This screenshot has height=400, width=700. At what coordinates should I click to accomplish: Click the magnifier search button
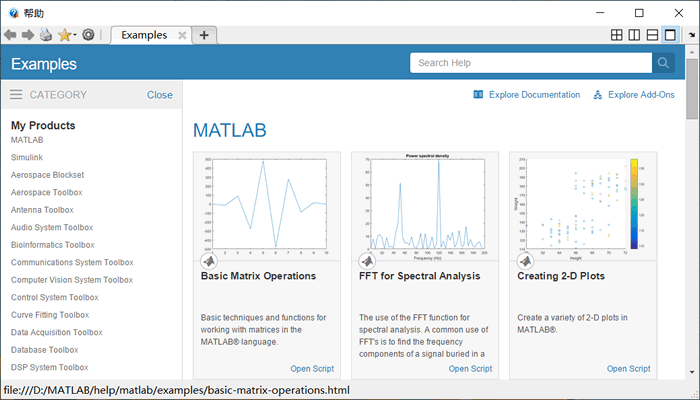coord(663,63)
